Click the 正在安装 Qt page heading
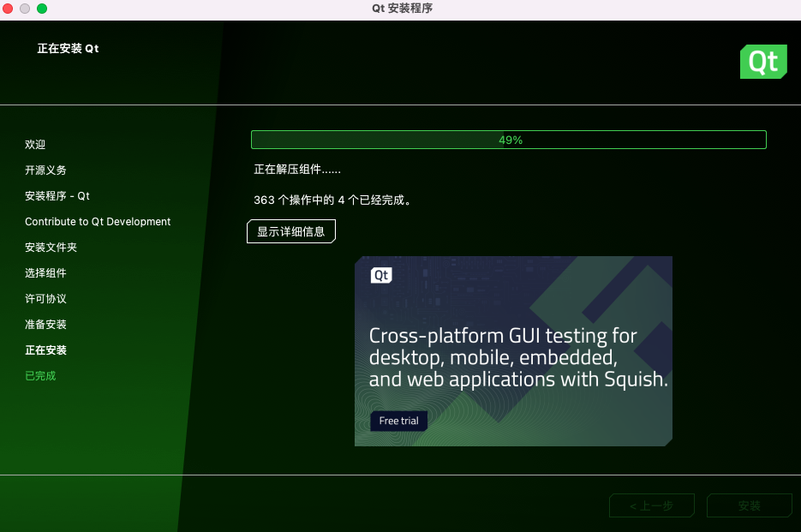 tap(68, 49)
